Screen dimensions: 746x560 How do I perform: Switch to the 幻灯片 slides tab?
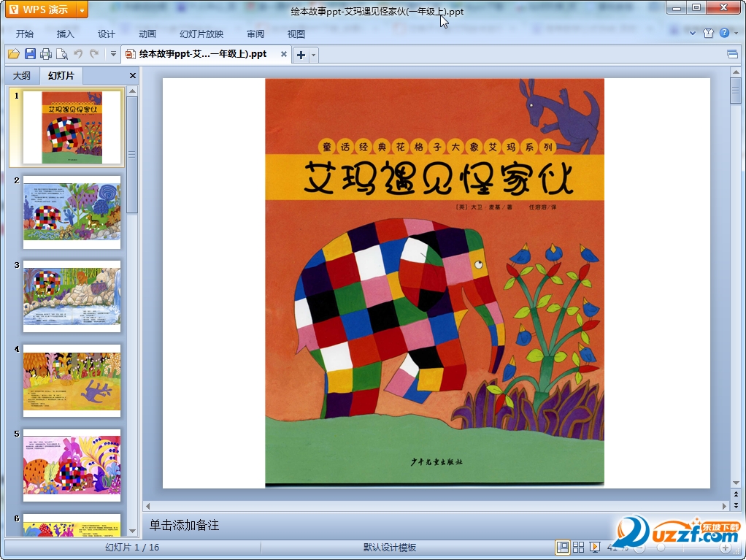(61, 76)
